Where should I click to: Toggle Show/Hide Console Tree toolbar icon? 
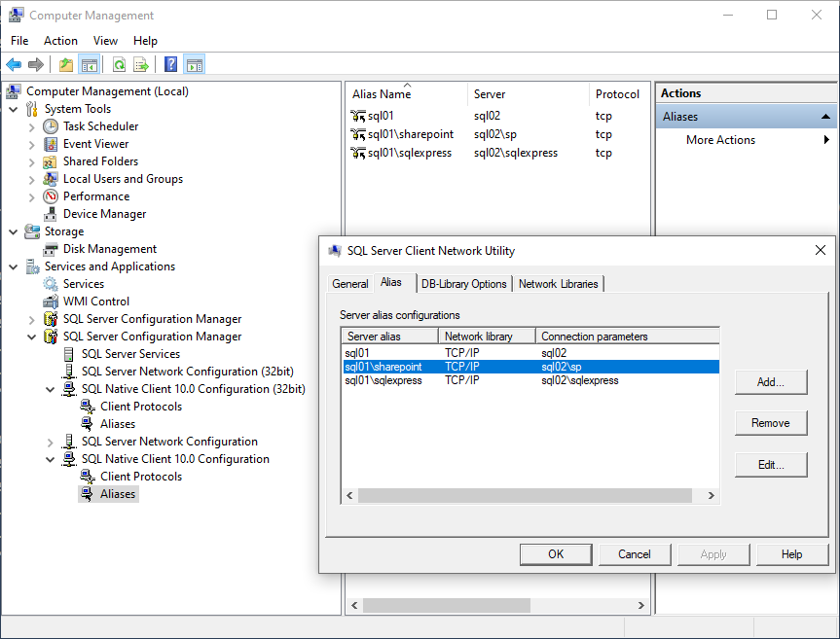point(90,65)
